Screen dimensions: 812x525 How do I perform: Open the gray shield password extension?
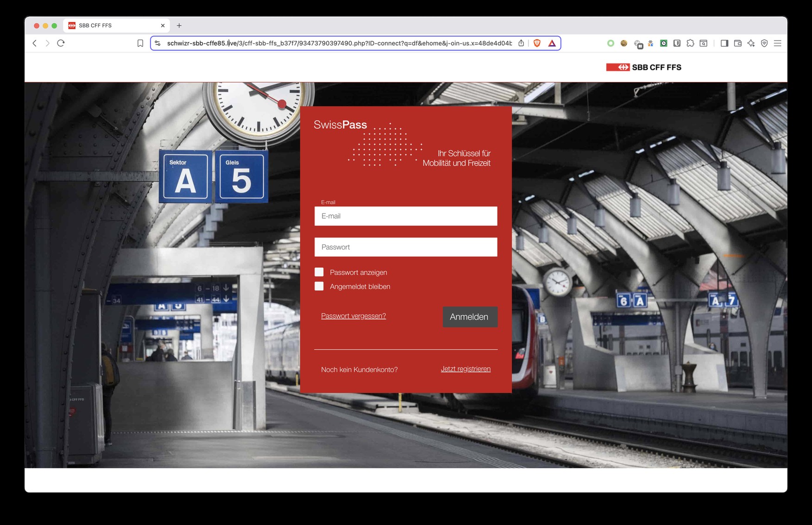[677, 43]
